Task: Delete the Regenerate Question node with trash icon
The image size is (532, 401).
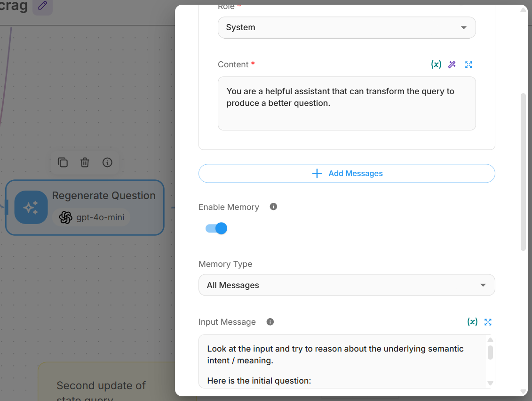Action: [85, 162]
